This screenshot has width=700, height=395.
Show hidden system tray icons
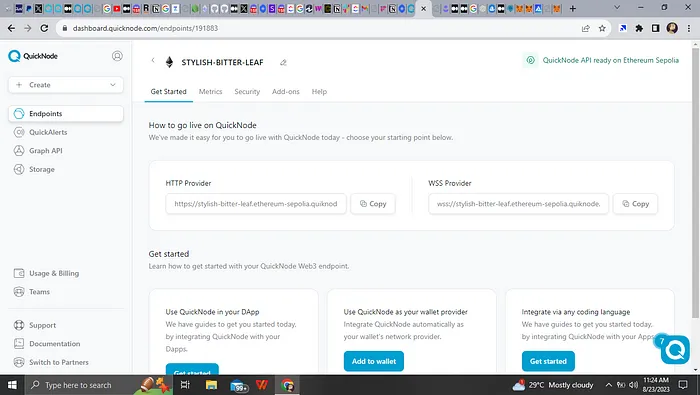608,385
